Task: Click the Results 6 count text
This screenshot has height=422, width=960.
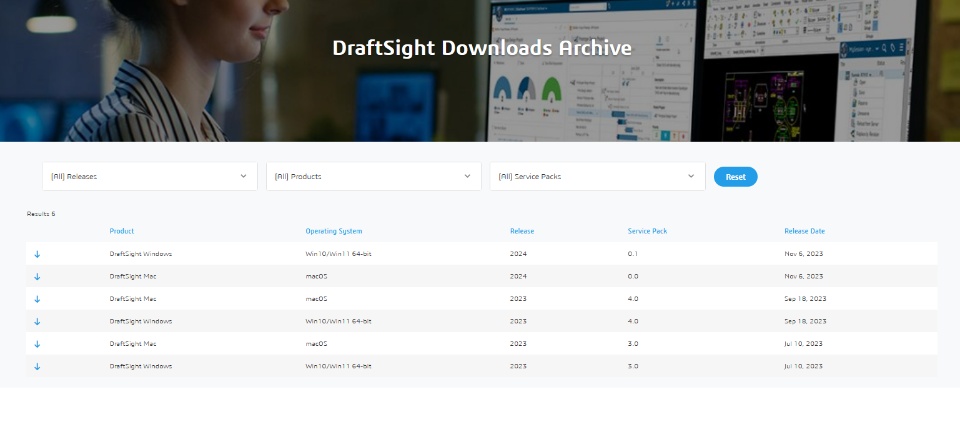Action: 41,214
